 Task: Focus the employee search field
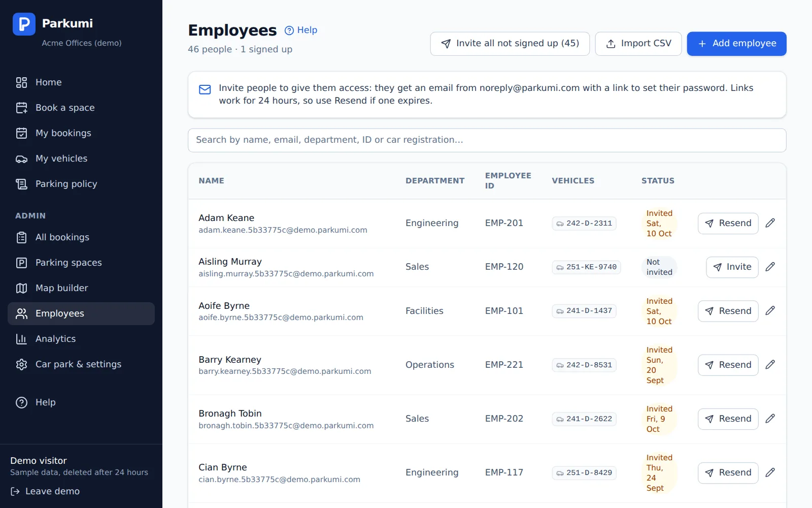[487, 140]
